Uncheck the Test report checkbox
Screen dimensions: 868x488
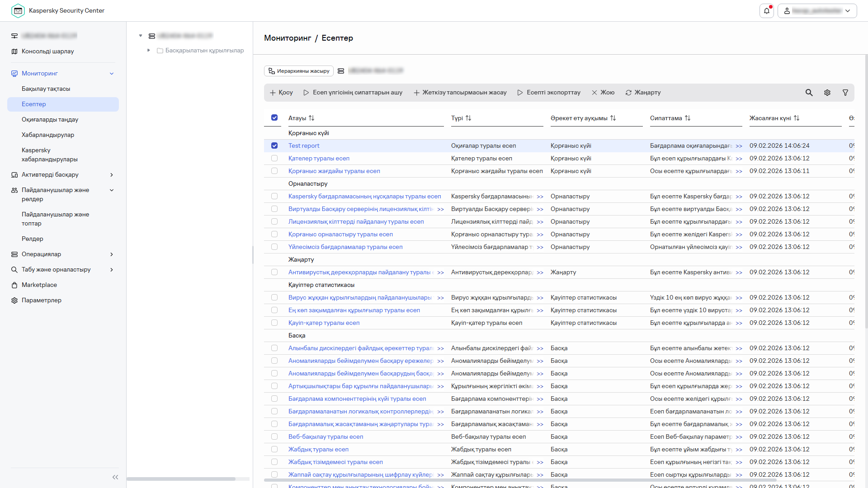pyautogui.click(x=274, y=145)
